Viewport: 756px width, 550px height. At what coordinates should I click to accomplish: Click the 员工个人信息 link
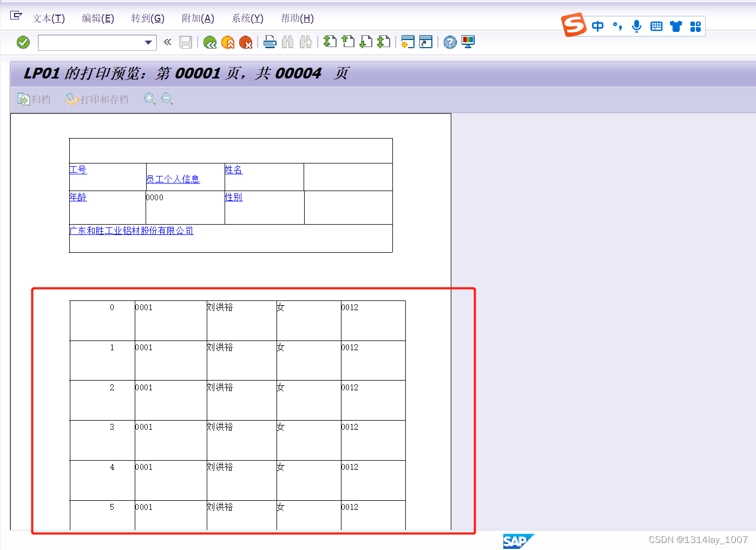(x=173, y=179)
